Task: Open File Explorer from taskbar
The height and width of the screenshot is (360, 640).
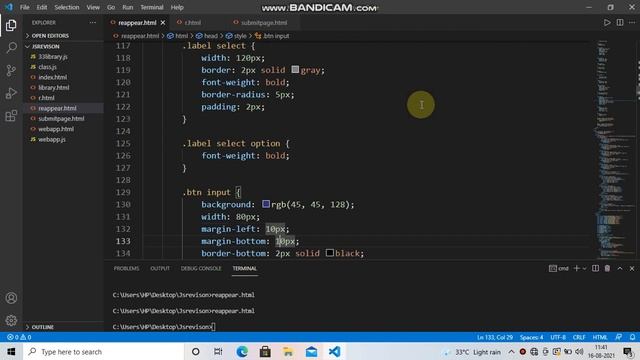Action: 288,351
